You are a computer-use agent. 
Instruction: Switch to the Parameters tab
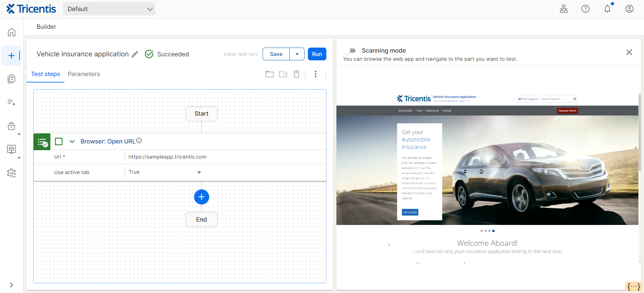point(84,74)
